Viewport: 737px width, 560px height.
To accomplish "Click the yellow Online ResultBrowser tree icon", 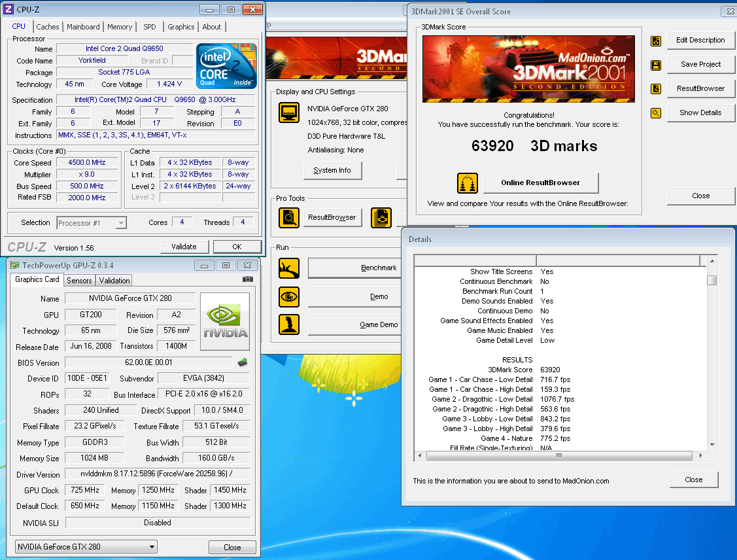I will [x=467, y=183].
